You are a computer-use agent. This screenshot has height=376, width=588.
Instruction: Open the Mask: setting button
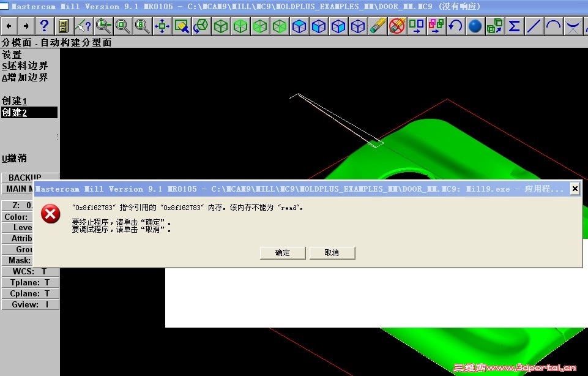pyautogui.click(x=18, y=260)
